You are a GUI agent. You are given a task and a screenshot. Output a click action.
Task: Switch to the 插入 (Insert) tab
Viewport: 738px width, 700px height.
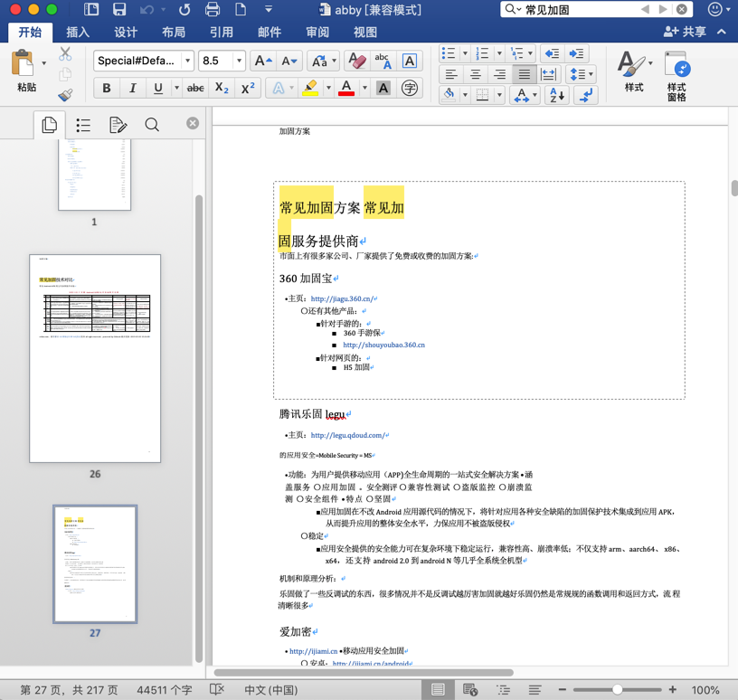coord(78,32)
